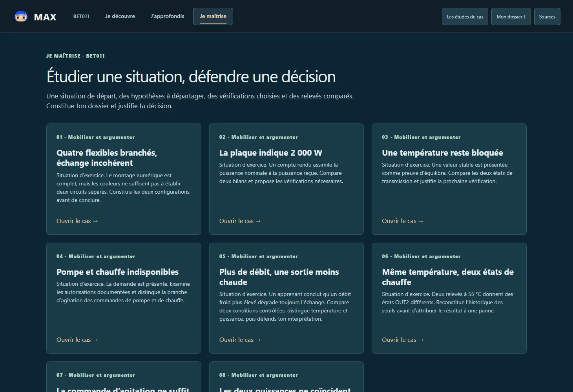Click description mentioning le montage numérique est complet

123,188
